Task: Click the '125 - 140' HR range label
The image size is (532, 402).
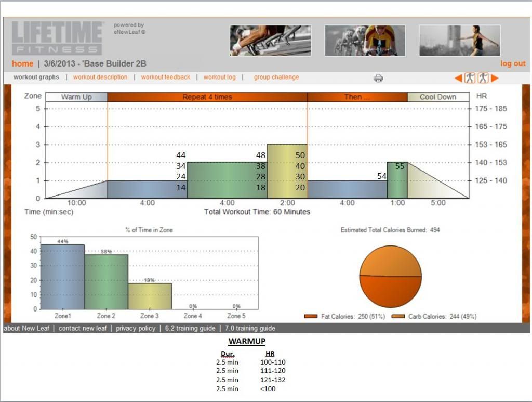Action: tap(491, 180)
